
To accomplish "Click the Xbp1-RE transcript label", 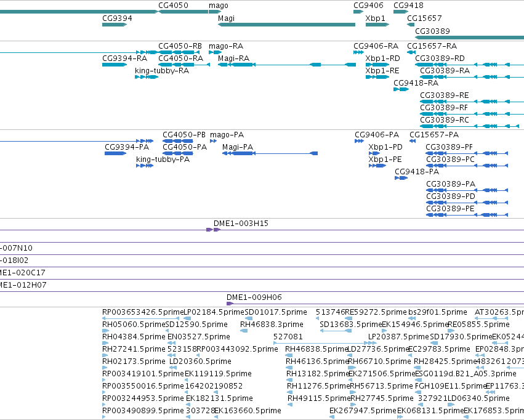I will [382, 70].
